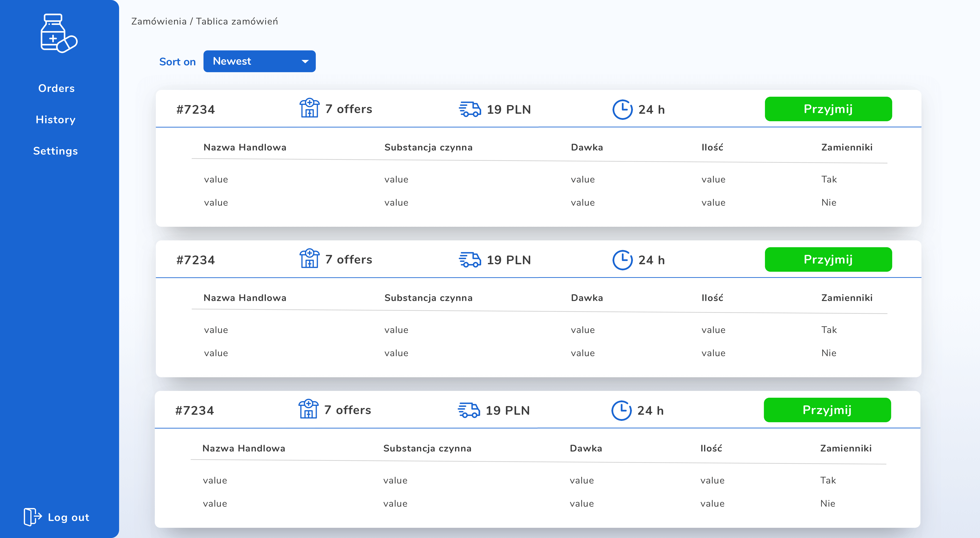The image size is (980, 538).
Task: Click delivery truck icon in second order card
Action: 470,259
